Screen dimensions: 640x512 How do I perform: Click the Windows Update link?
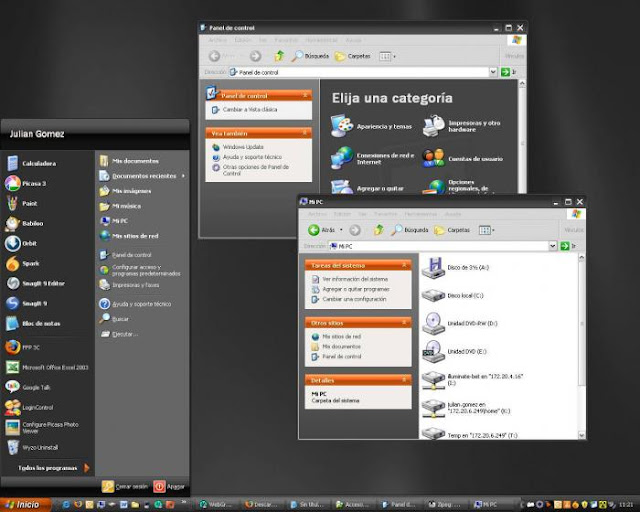point(243,147)
